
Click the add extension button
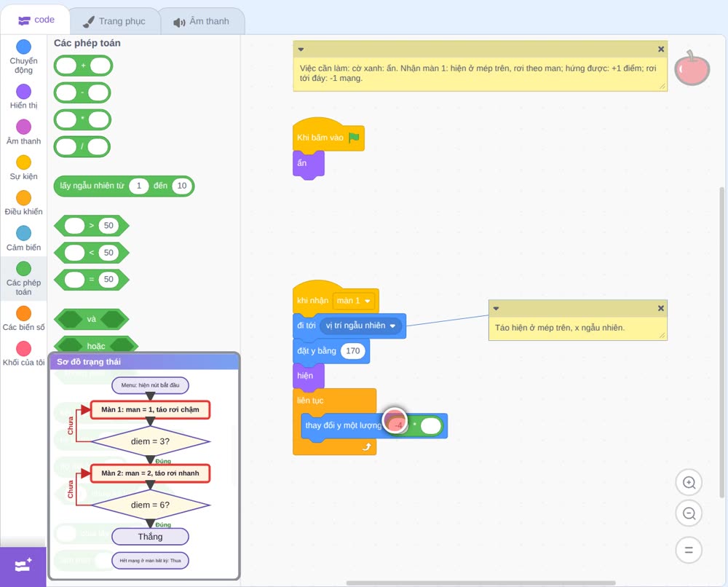pyautogui.click(x=23, y=566)
